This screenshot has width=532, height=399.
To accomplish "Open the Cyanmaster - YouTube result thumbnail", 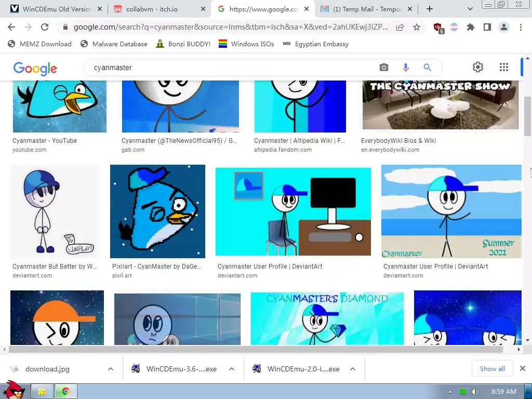I will pyautogui.click(x=59, y=106).
